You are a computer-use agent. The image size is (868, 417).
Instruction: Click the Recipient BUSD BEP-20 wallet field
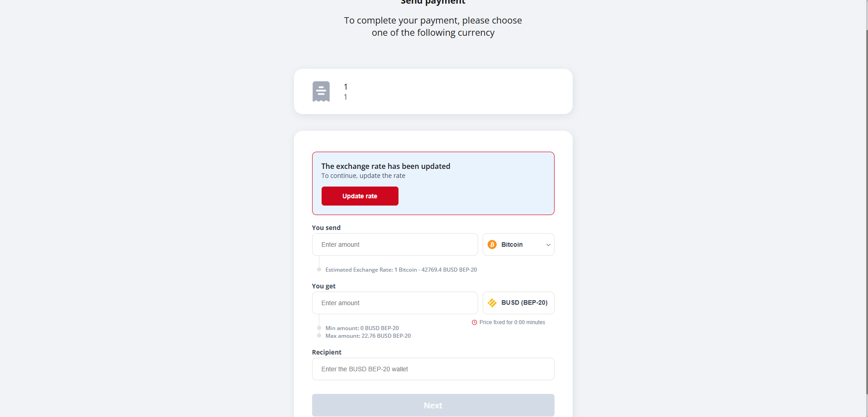pyautogui.click(x=433, y=369)
